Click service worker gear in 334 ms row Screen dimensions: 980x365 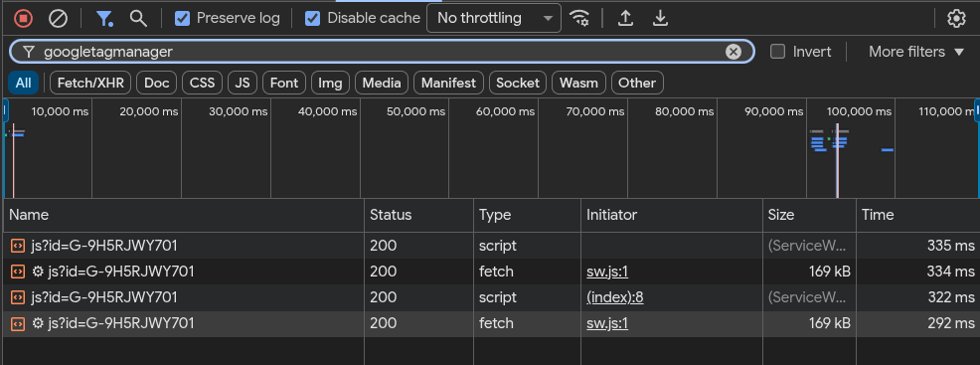(x=38, y=272)
